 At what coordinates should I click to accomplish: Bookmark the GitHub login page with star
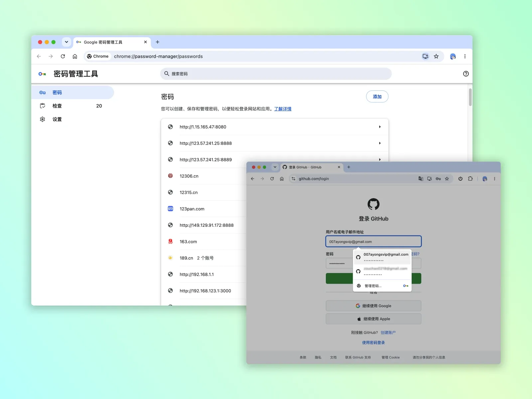pos(447,179)
